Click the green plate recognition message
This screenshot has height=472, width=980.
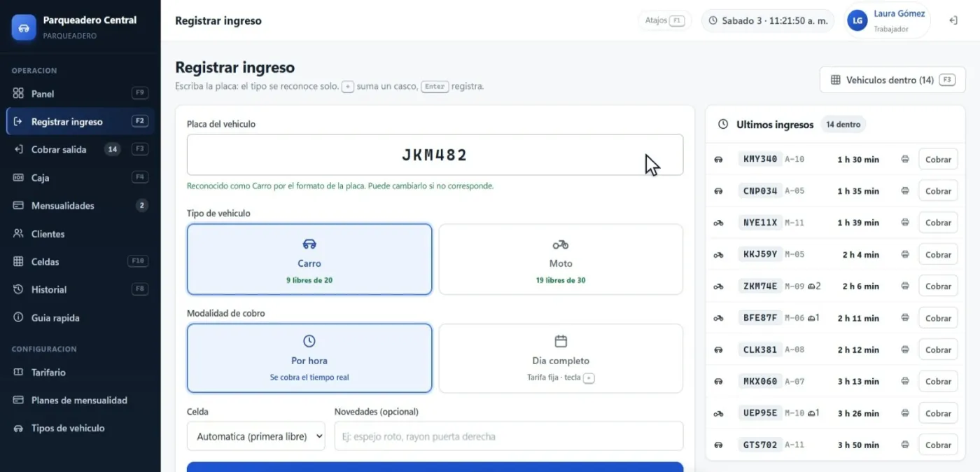click(x=340, y=186)
